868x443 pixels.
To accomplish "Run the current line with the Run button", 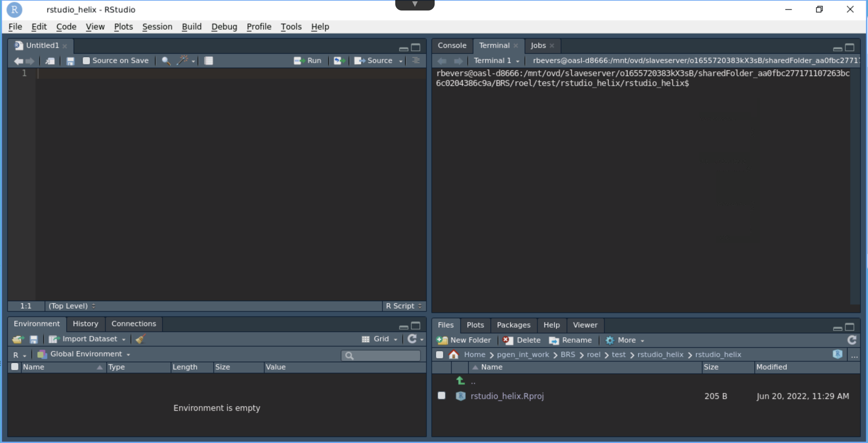I will [307, 61].
